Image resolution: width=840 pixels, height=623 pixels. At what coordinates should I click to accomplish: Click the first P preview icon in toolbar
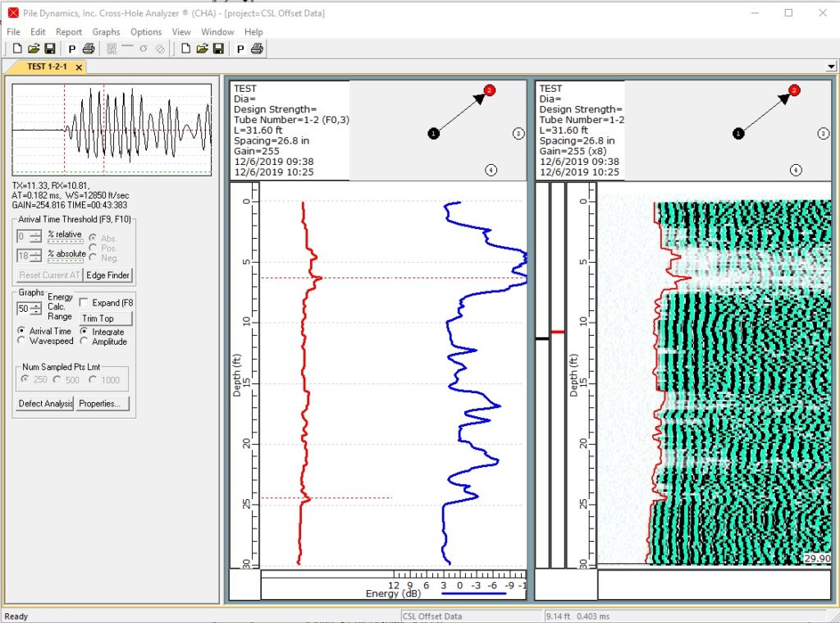point(72,49)
